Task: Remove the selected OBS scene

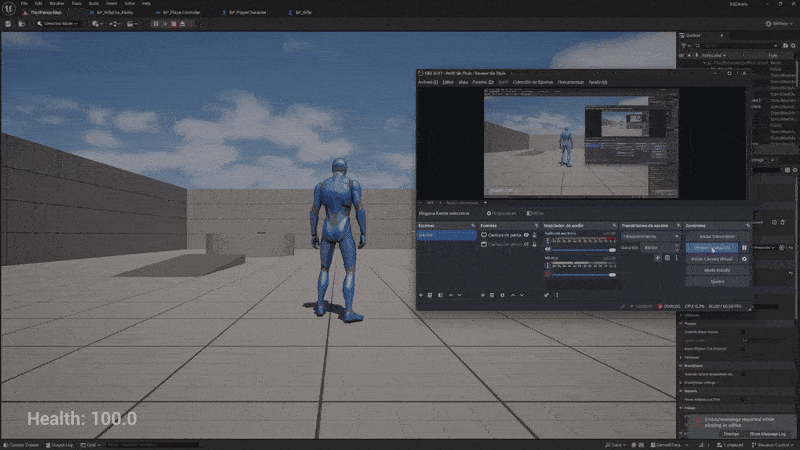Action: coord(430,295)
